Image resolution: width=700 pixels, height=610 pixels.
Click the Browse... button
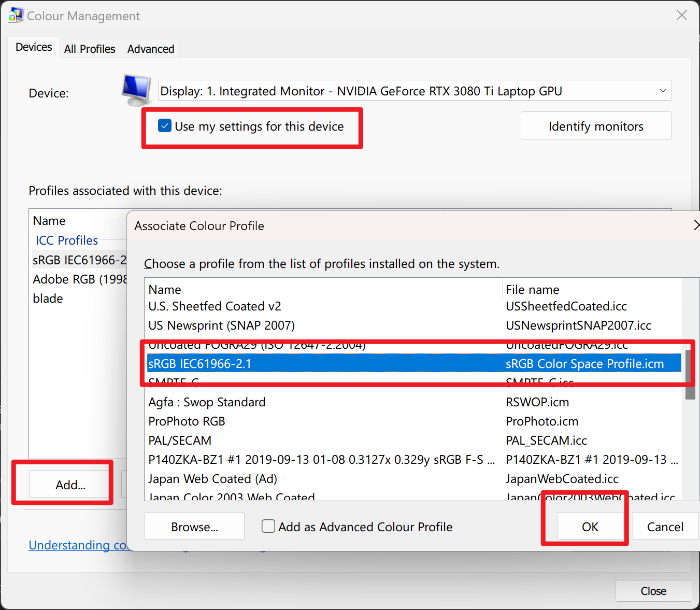point(194,527)
